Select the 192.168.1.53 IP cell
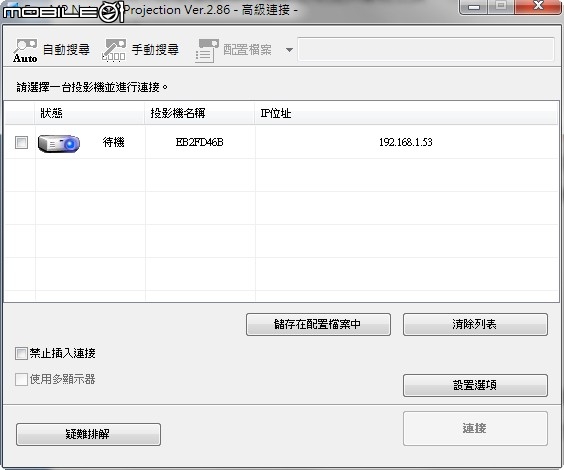Viewport: 564px width, 470px height. [406, 142]
